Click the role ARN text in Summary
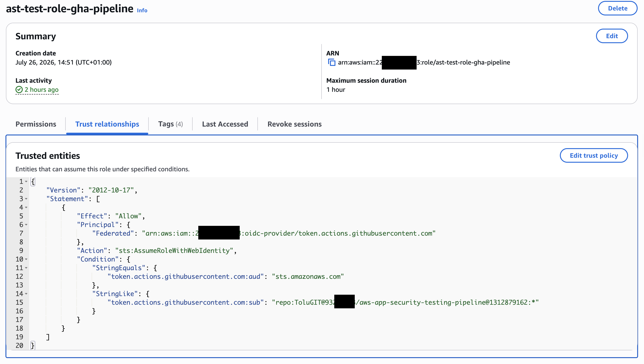Viewport: 644px width, 364px height. click(x=424, y=62)
